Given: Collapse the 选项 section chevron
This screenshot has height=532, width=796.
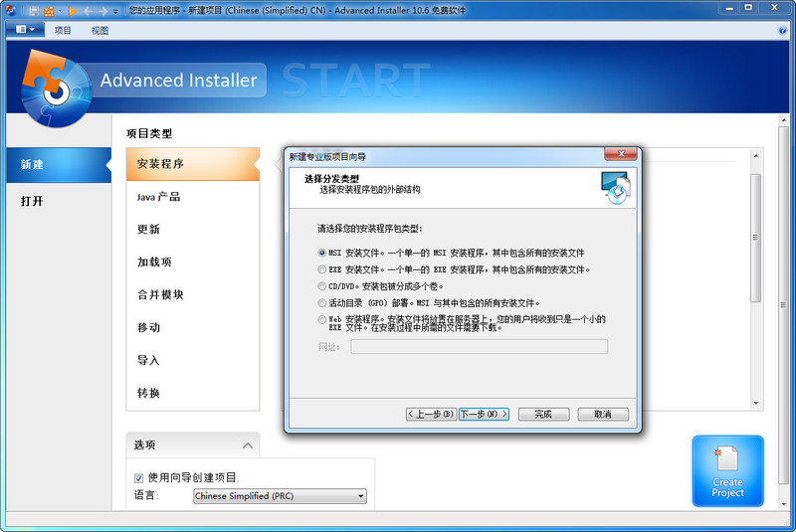Looking at the screenshot, I should [x=248, y=445].
